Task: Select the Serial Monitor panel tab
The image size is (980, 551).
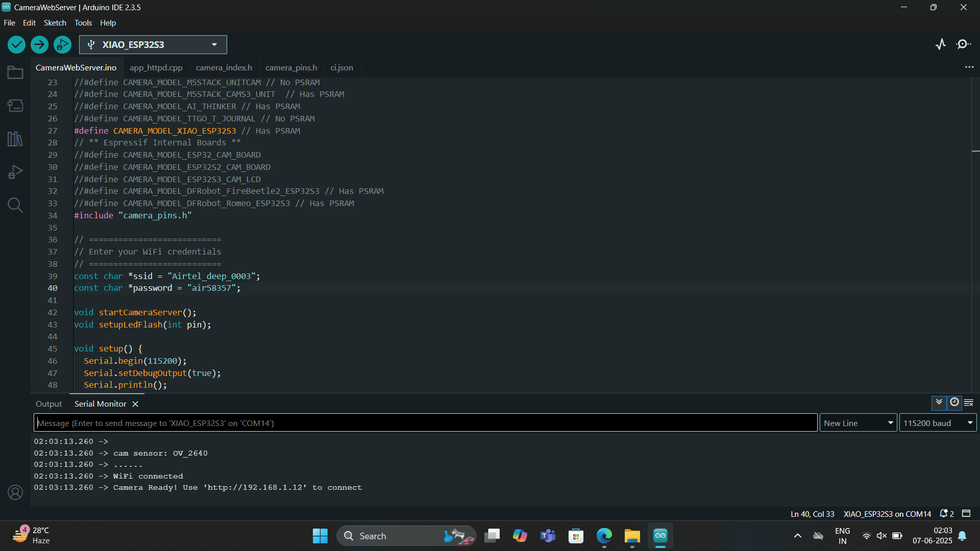Action: click(x=101, y=404)
